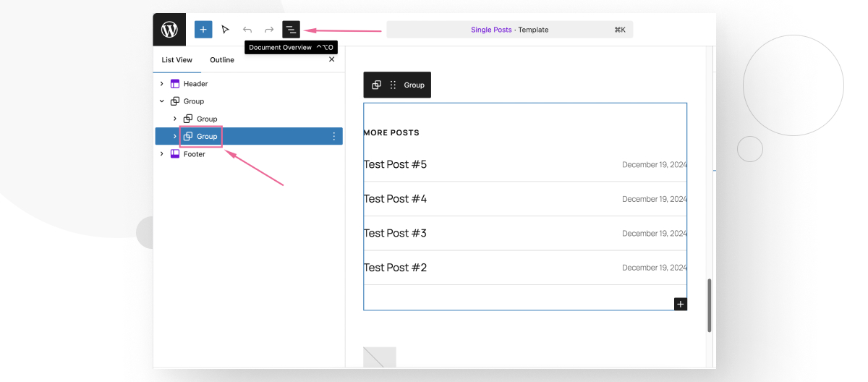Click the date next to Test Post #4
868x382 pixels.
655,199
